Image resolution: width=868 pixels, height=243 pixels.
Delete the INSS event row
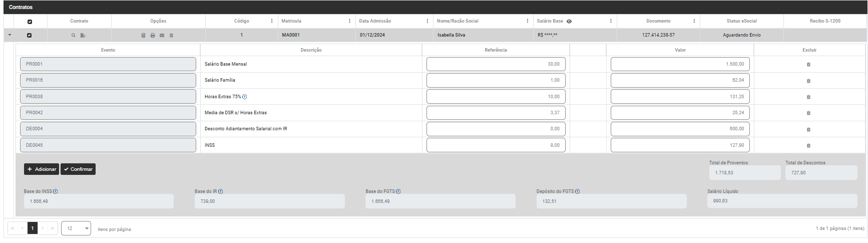coord(808,146)
